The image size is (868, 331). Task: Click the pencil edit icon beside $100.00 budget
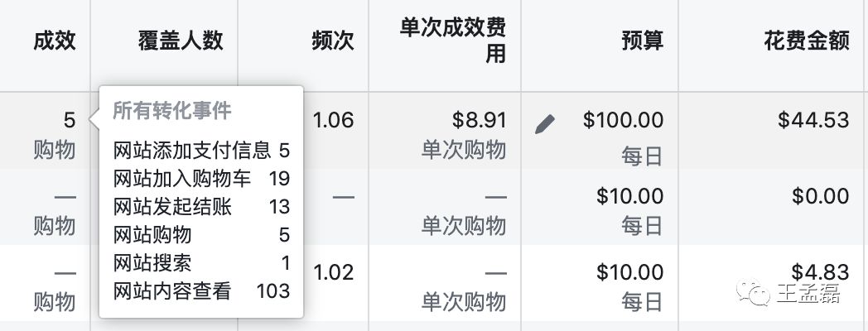point(545,124)
